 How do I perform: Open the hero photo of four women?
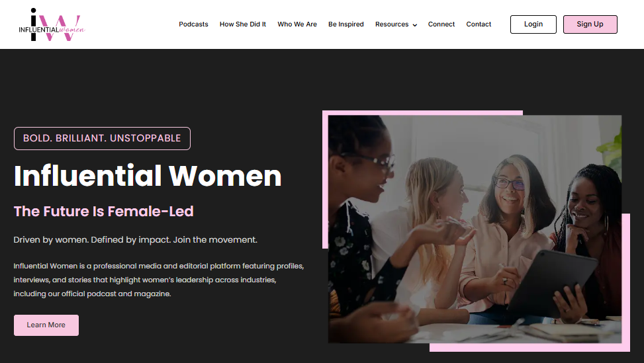pos(475,229)
